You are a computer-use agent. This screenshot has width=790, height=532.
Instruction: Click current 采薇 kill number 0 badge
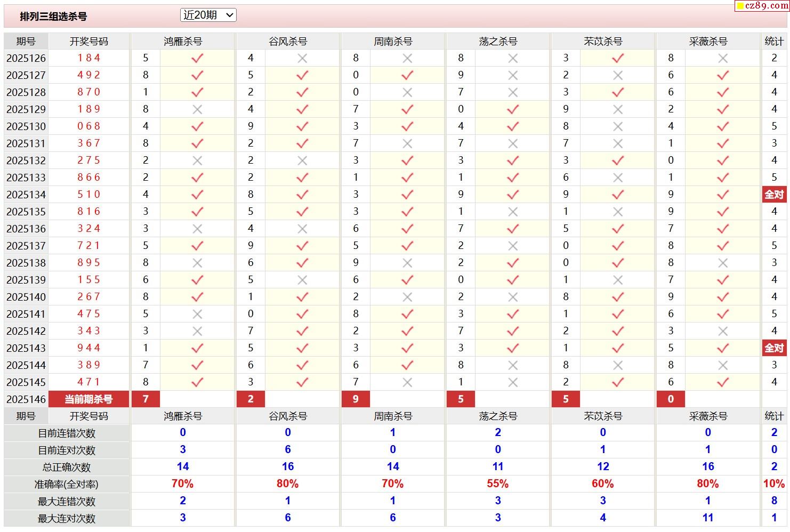tap(671, 399)
